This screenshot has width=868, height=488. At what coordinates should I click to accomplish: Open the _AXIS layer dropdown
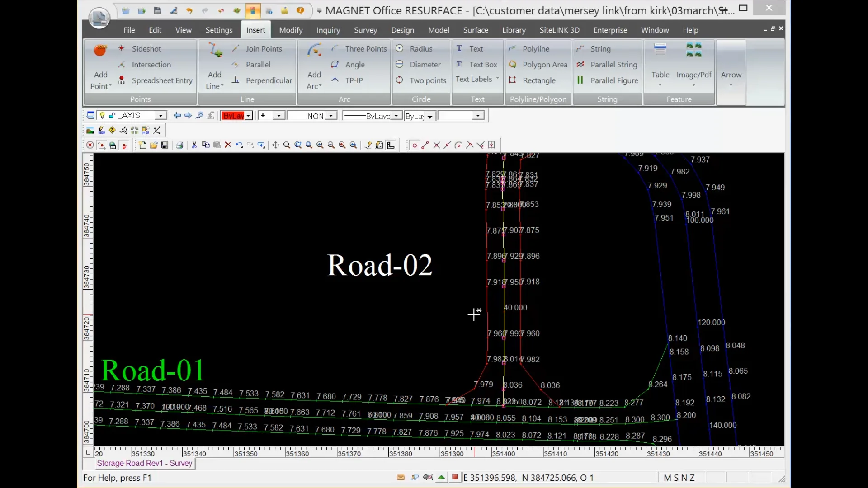click(160, 116)
